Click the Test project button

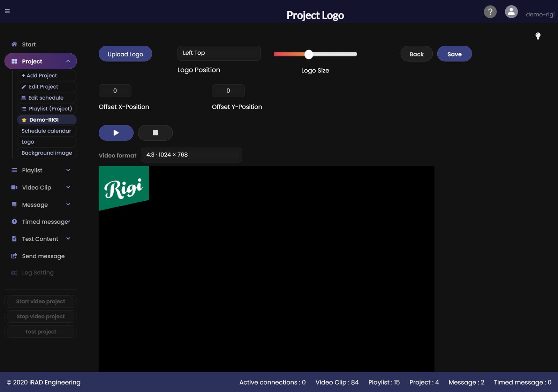click(40, 332)
